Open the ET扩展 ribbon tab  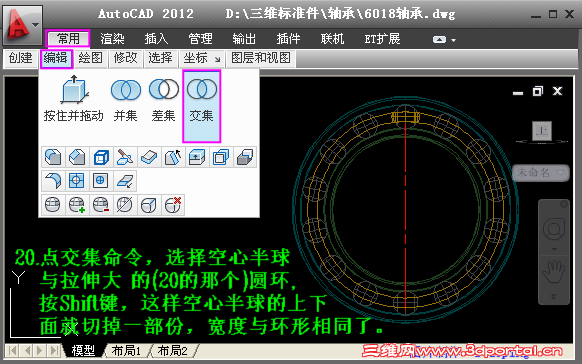click(x=382, y=39)
